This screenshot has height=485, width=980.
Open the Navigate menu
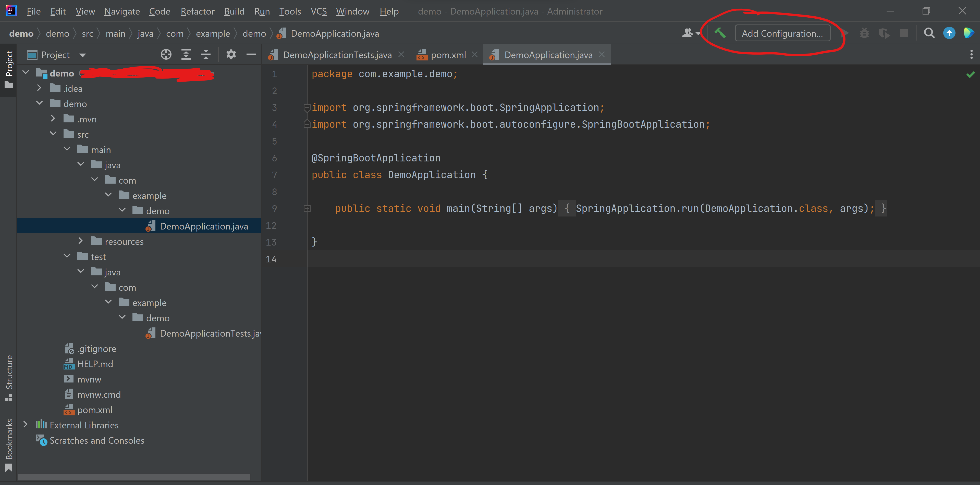[x=122, y=11]
